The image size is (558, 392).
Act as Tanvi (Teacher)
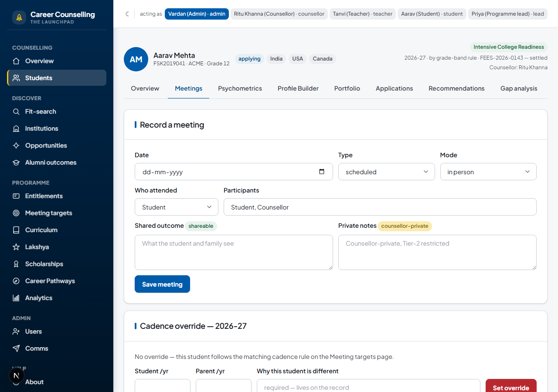363,14
